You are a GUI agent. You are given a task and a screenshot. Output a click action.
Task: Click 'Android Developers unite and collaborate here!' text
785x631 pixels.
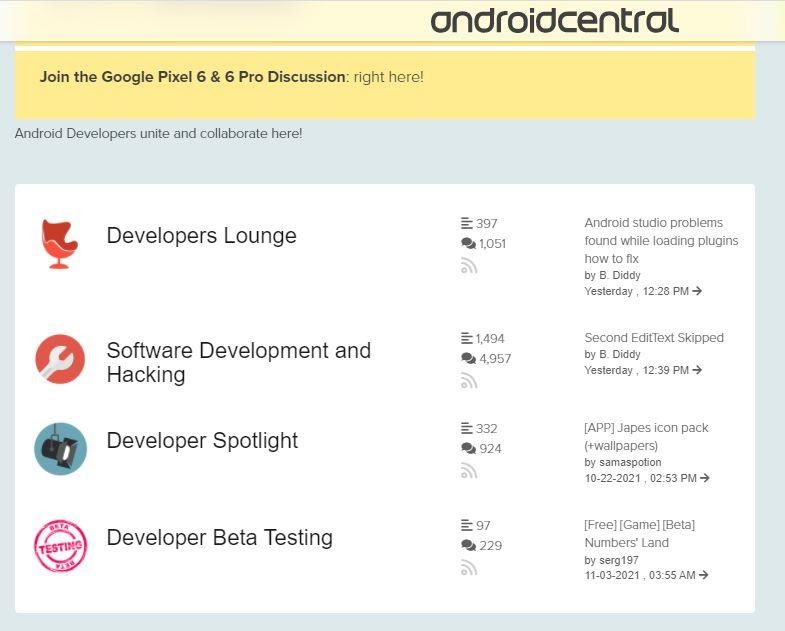[x=158, y=134]
